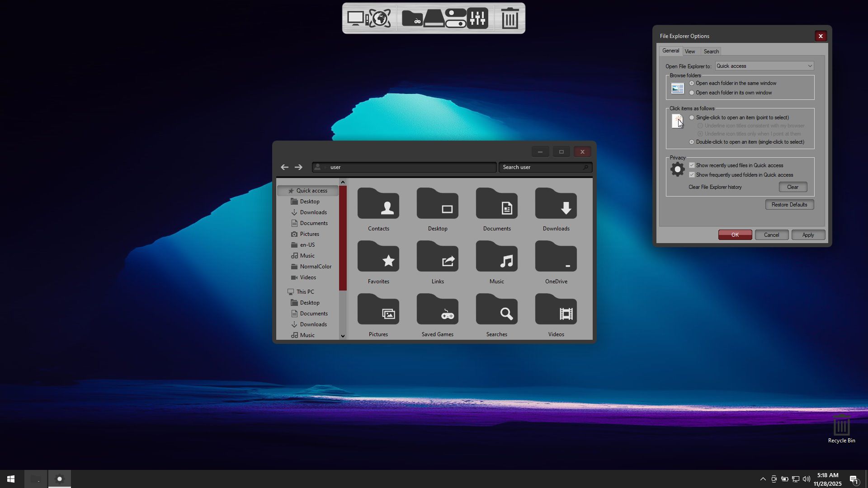Click the Clear history button
This screenshot has height=488, width=868.
coord(793,187)
